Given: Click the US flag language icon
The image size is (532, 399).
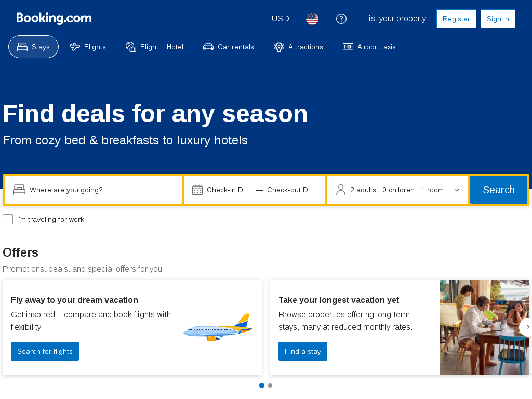Looking at the screenshot, I should pos(312,19).
